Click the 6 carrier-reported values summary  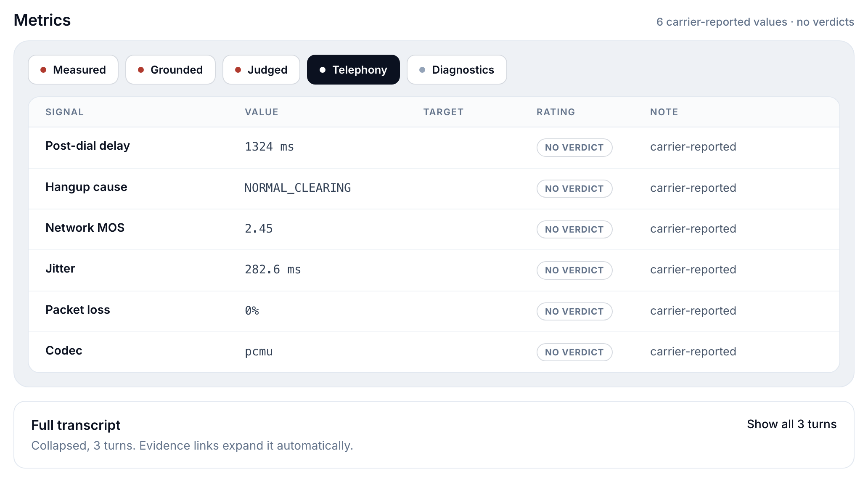(x=755, y=22)
